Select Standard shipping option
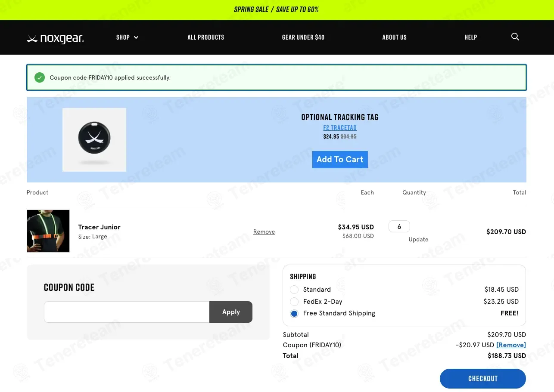Viewport: 554px width, 392px height. point(294,290)
